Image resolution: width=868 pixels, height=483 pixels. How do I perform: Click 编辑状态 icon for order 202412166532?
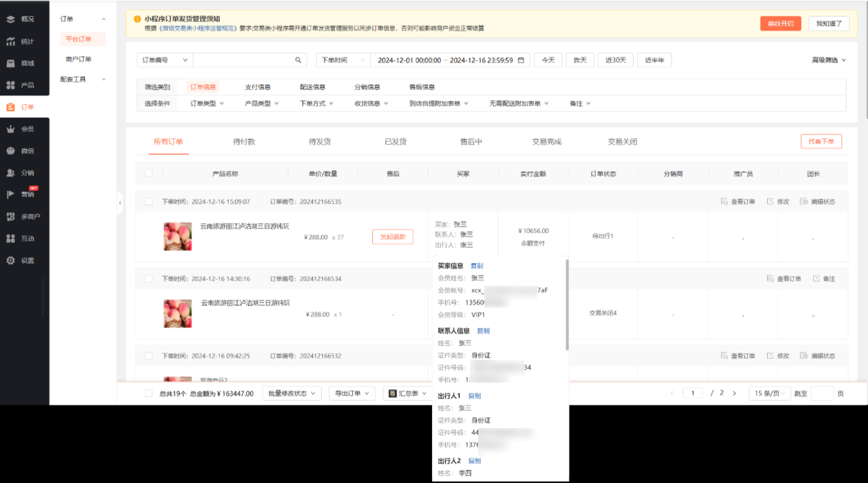pos(804,356)
